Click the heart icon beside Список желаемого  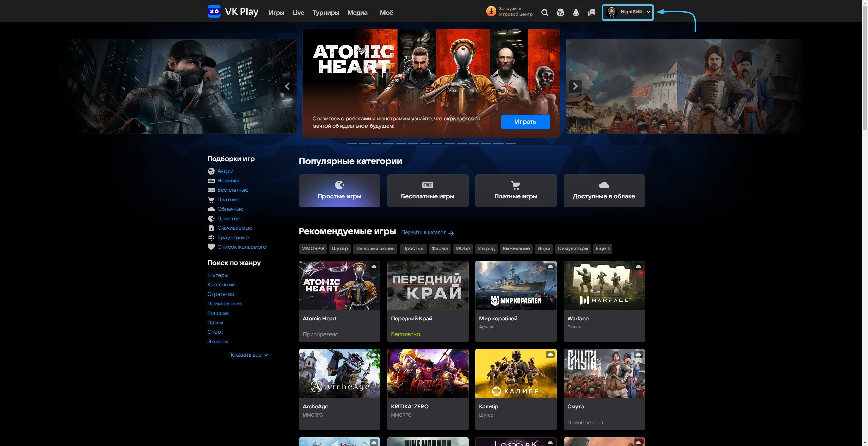211,247
